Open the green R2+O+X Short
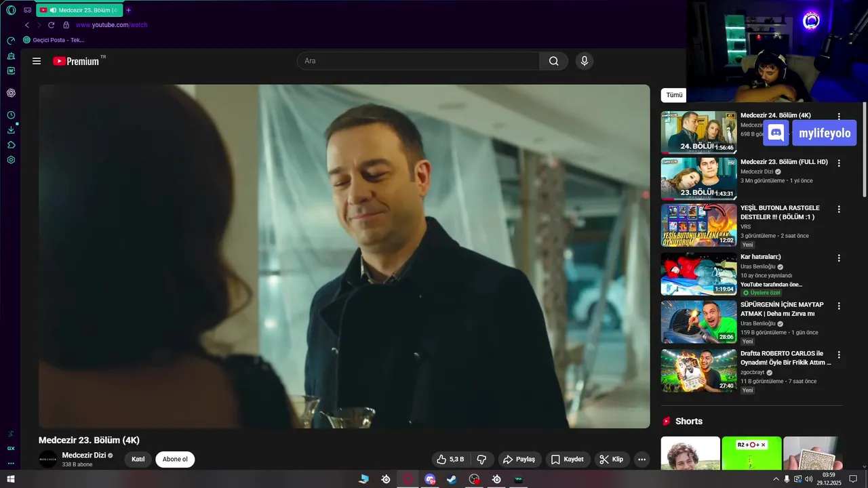Screen dimensions: 868x488 pos(751,453)
